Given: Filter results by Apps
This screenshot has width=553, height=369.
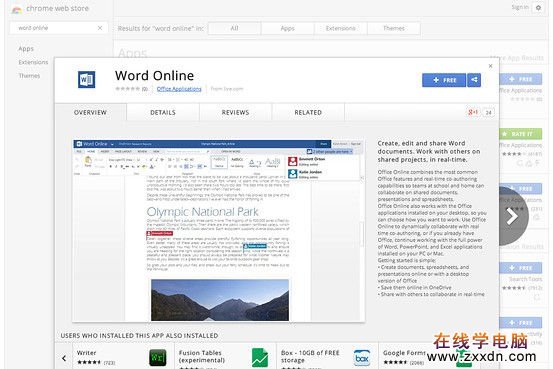Looking at the screenshot, I should pos(287,28).
